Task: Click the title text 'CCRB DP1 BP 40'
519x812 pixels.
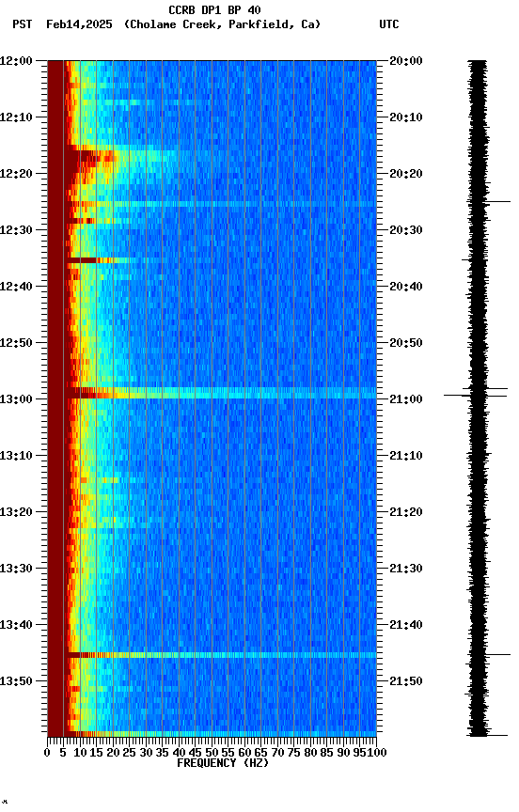Action: click(214, 9)
